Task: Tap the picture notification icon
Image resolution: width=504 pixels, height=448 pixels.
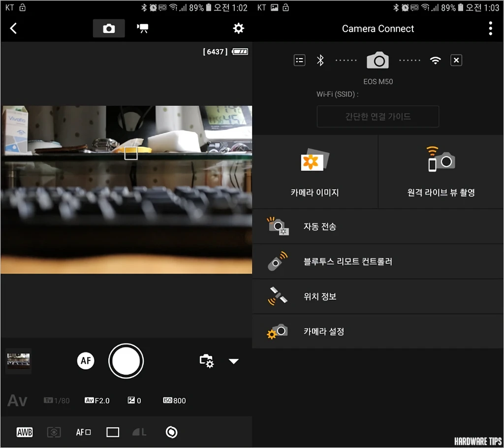Action: (x=274, y=7)
